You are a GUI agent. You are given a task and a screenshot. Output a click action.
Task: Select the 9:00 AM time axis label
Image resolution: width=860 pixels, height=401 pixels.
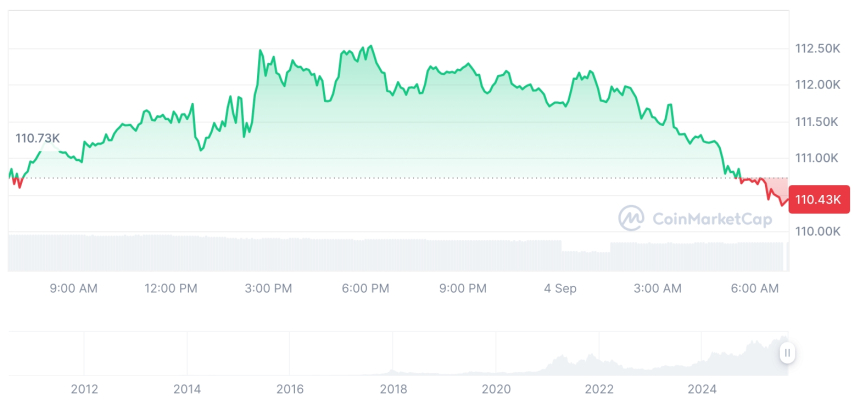click(x=73, y=288)
